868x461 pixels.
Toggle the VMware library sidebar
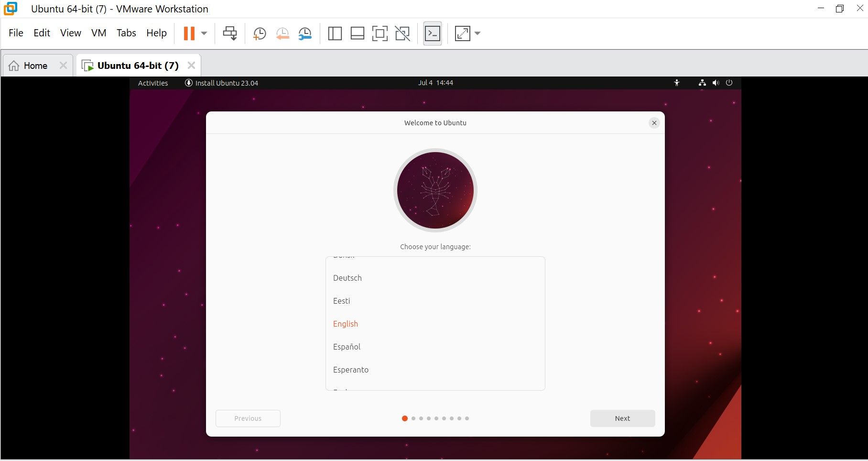pos(335,33)
